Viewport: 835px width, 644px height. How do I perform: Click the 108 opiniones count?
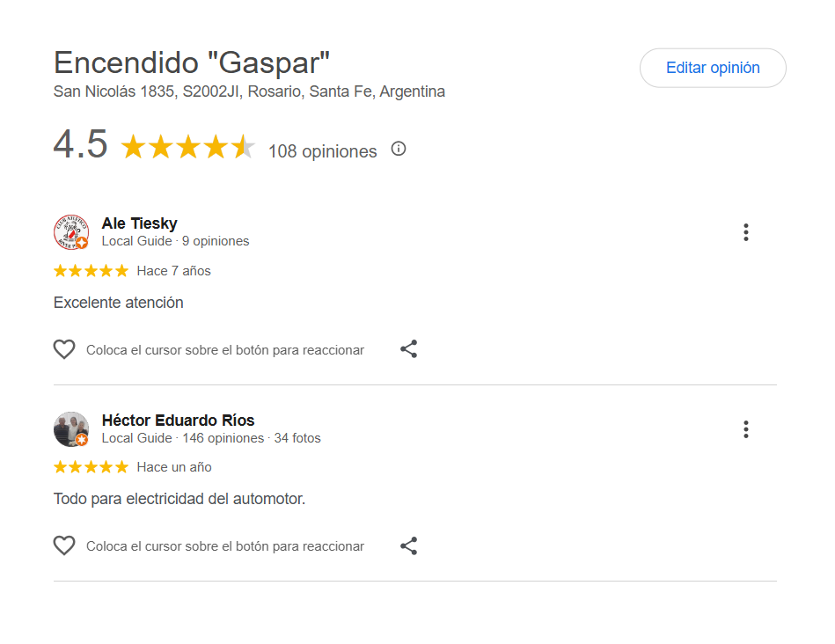(322, 151)
